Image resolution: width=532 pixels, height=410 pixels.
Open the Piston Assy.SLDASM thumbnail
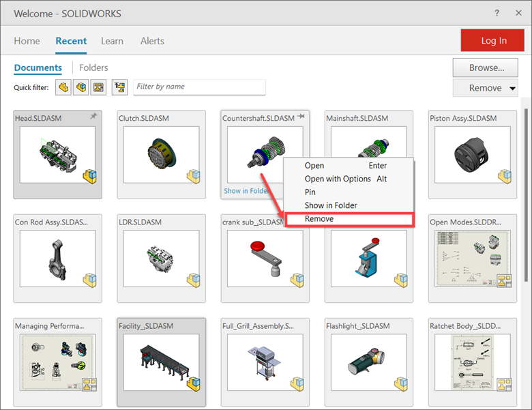472,155
